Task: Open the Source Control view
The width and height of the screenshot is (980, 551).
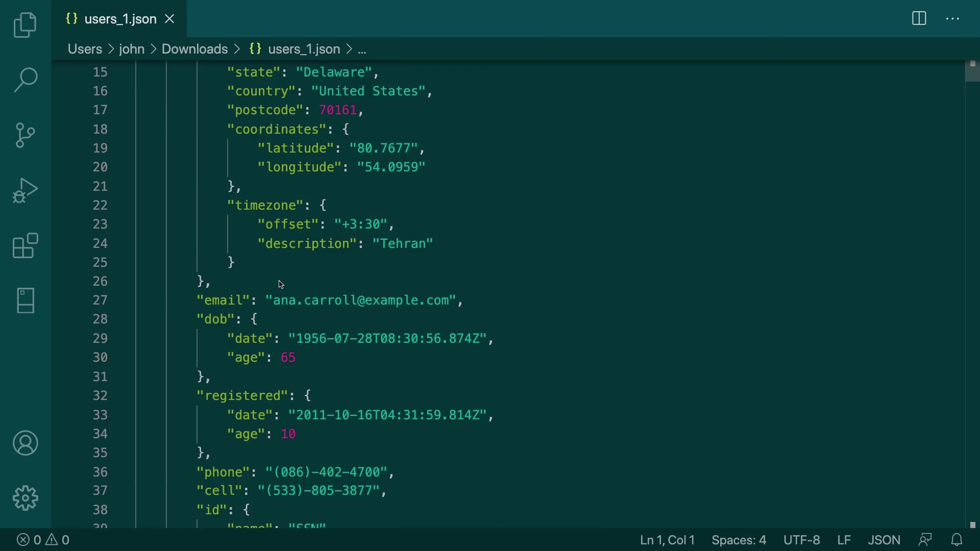Action: point(25,135)
